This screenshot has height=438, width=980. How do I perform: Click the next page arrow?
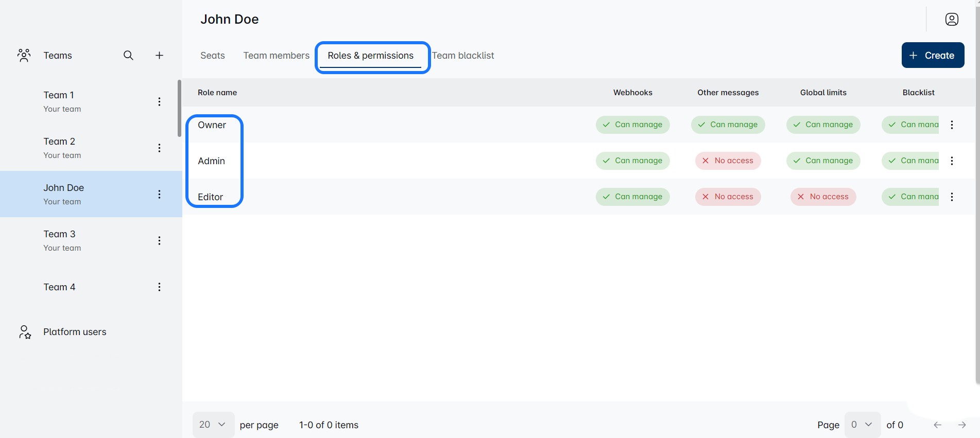pos(961,425)
